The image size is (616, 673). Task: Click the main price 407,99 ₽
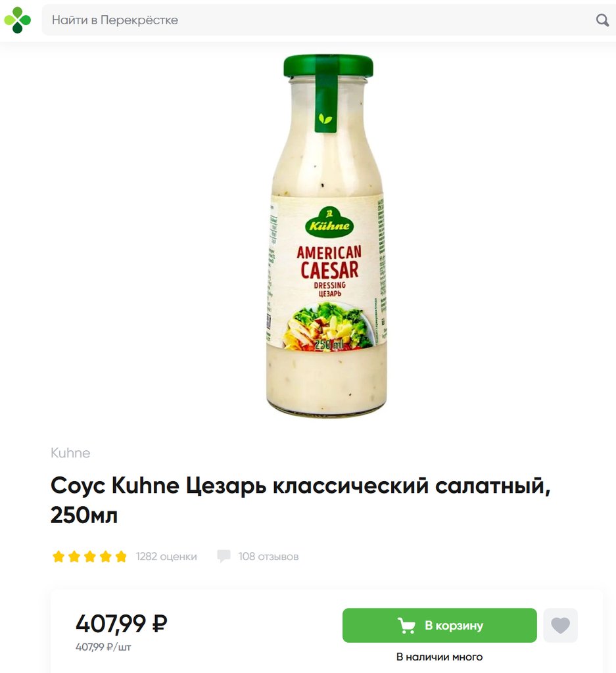tap(122, 623)
